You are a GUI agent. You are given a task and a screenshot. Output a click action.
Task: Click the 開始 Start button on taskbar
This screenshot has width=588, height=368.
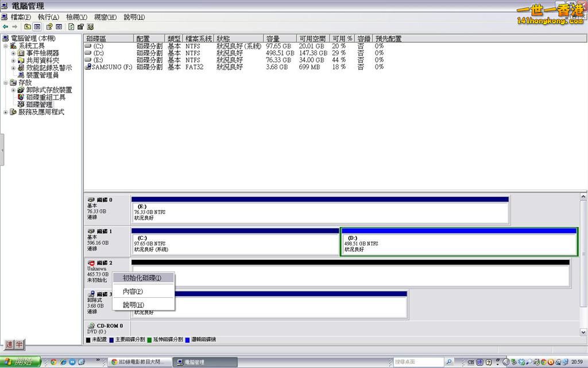21,362
